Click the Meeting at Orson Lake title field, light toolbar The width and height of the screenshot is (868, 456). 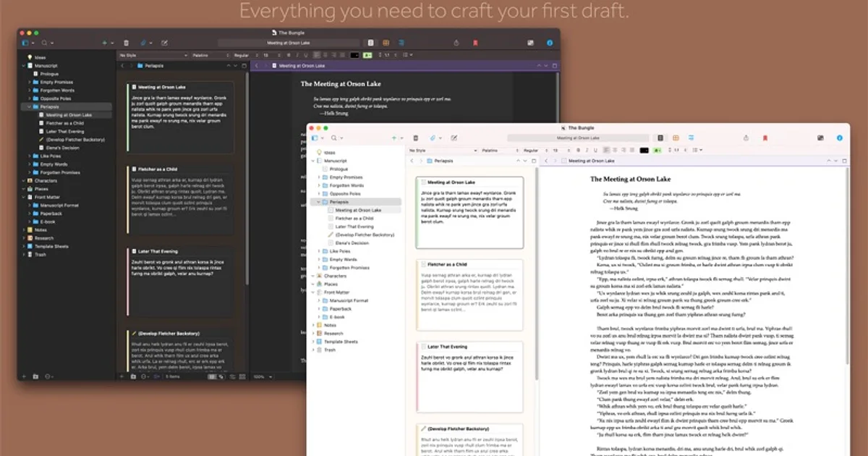pos(579,138)
